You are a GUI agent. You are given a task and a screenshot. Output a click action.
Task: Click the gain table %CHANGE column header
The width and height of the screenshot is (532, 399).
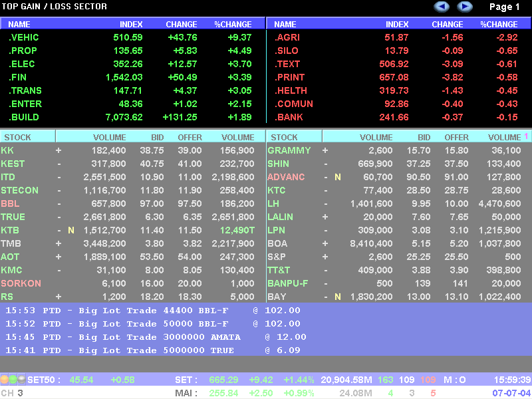click(x=233, y=25)
